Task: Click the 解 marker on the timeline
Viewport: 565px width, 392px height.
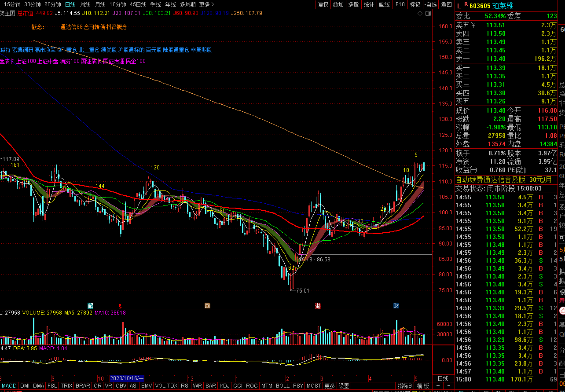Action: coord(90,305)
